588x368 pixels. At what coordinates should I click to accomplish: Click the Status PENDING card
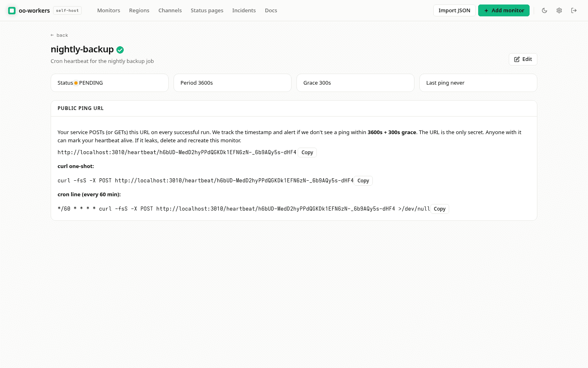click(x=109, y=83)
